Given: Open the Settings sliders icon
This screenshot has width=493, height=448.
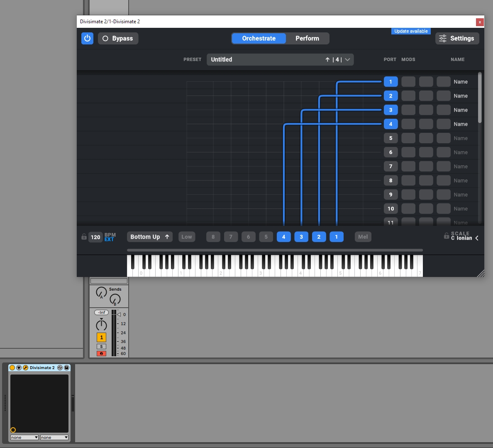Looking at the screenshot, I should click(442, 38).
